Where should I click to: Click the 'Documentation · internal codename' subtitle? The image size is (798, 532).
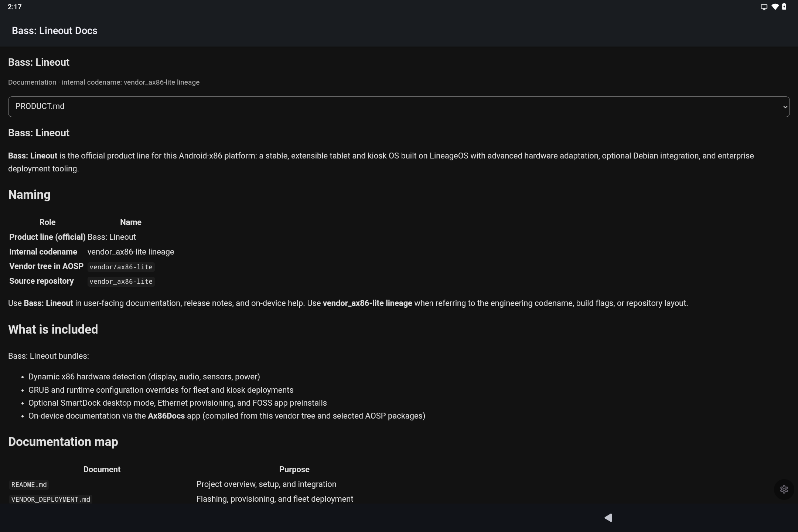point(104,82)
